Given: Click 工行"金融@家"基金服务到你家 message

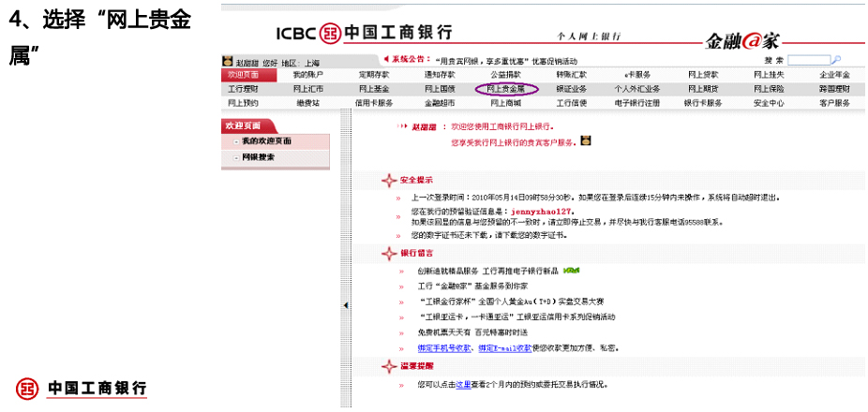Looking at the screenshot, I should click(x=472, y=287).
